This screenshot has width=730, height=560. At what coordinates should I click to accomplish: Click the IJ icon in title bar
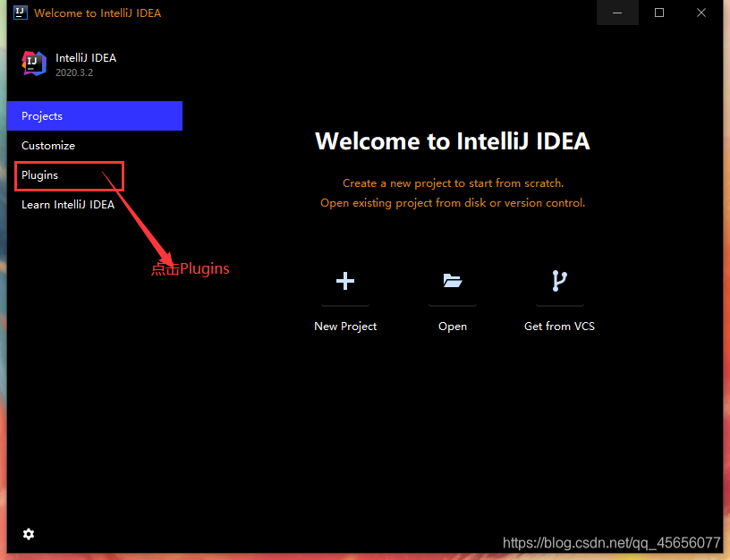coord(21,13)
